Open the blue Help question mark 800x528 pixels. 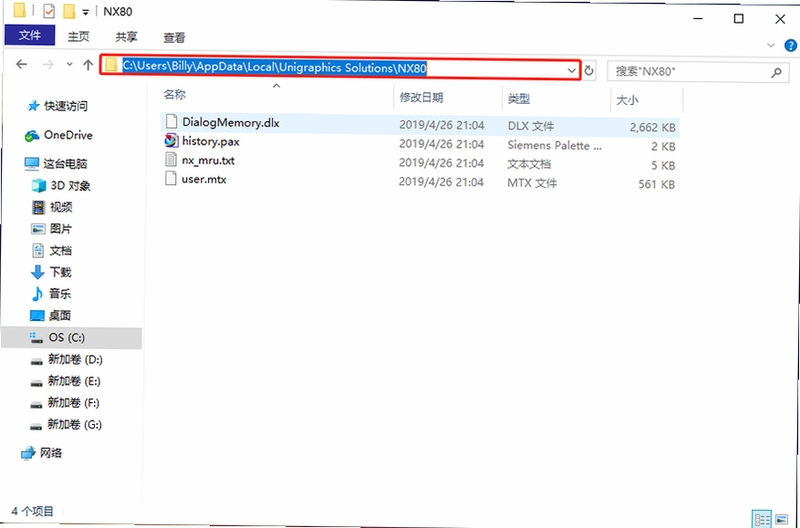(790, 45)
